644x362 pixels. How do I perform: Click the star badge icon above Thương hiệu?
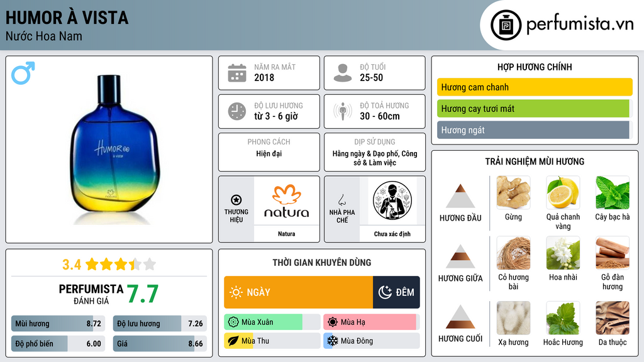point(236,200)
